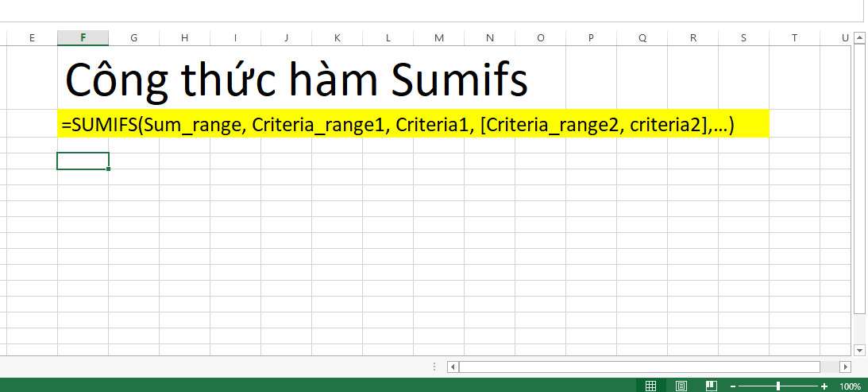Switch to Page Layout view
This screenshot has height=392, width=868.
coord(681,386)
